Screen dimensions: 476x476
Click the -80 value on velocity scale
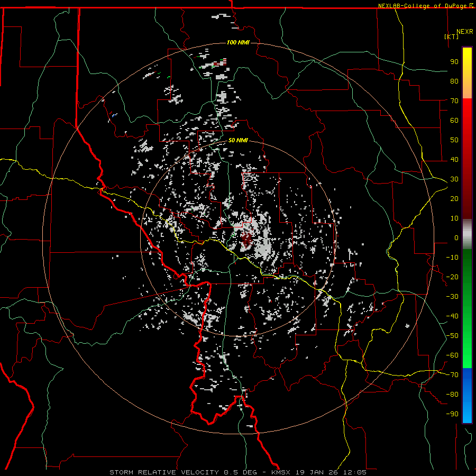pos(452,395)
